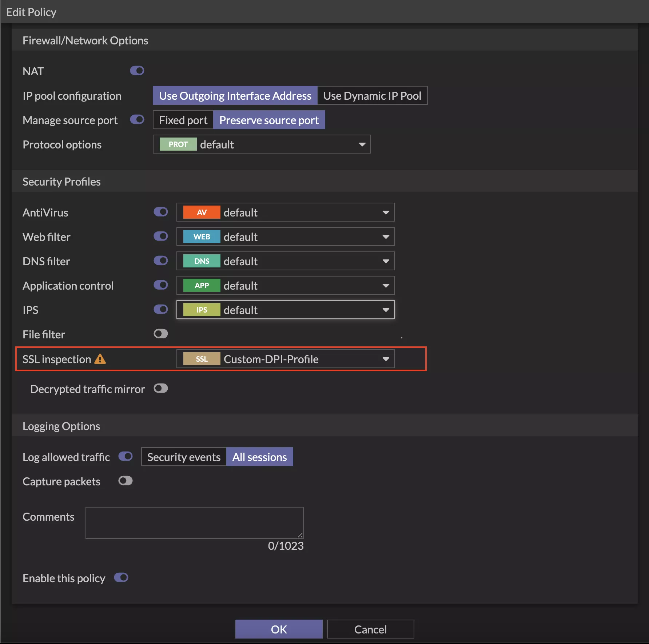Select Use Outgoing Interface Address option
The width and height of the screenshot is (649, 644).
click(235, 95)
